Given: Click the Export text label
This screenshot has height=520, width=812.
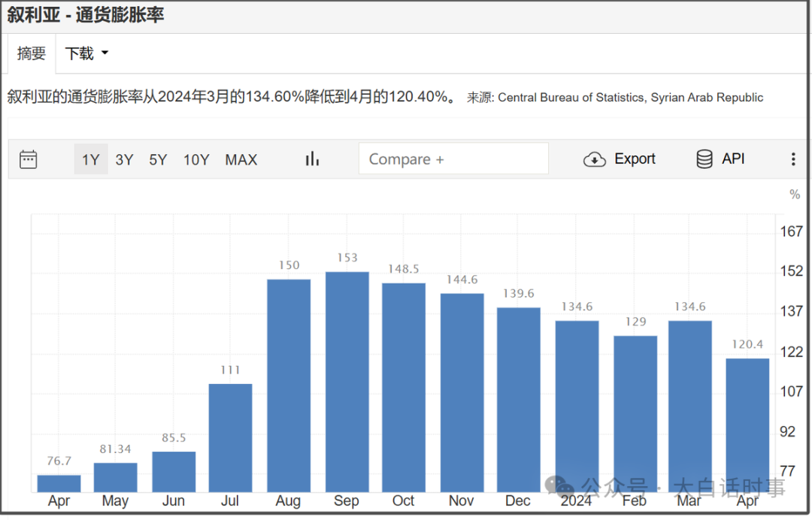Looking at the screenshot, I should tap(635, 159).
